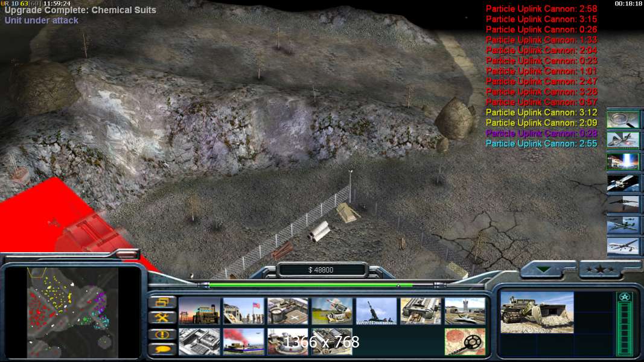
Task: Build the Particle Cannon superweapon structure
Action: [287, 341]
